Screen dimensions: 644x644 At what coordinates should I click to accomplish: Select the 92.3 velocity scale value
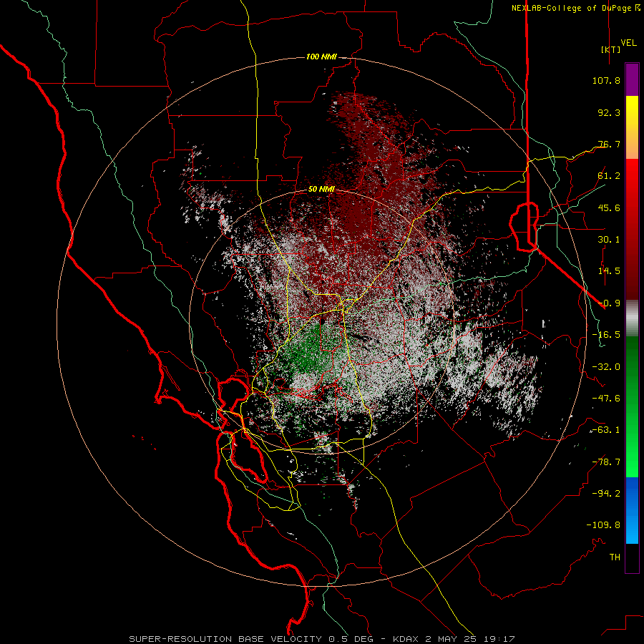(x=609, y=112)
